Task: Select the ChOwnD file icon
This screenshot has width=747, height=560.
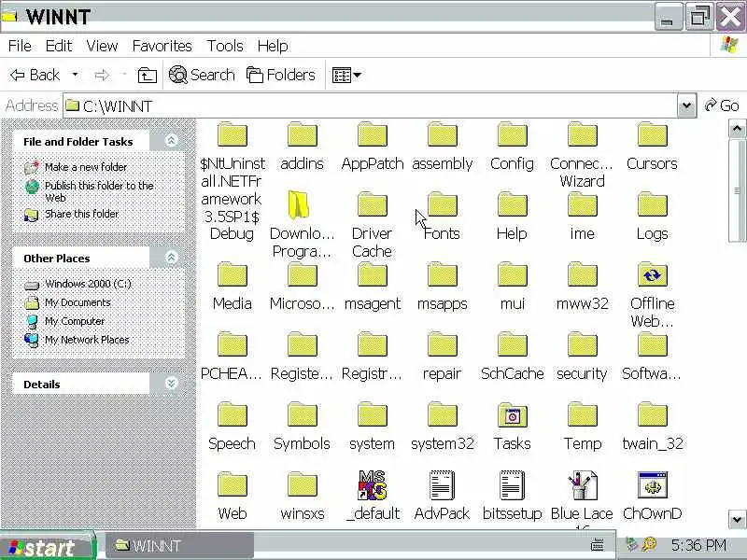Action: [x=652, y=484]
